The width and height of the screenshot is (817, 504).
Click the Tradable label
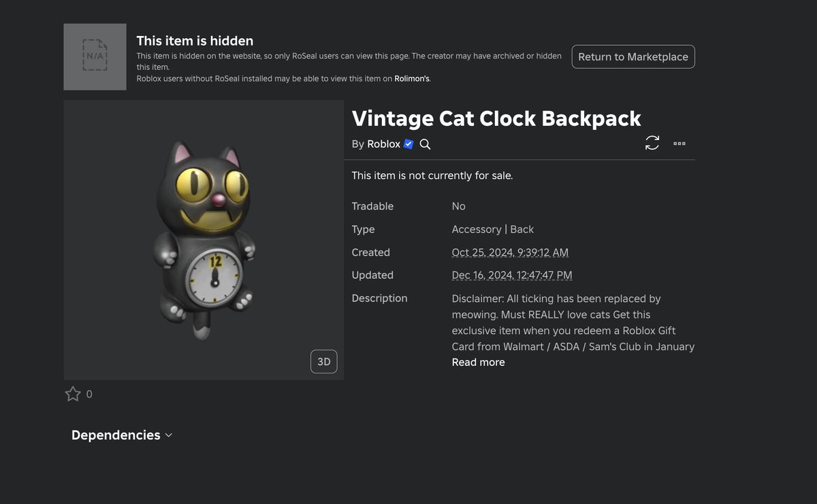point(372,206)
